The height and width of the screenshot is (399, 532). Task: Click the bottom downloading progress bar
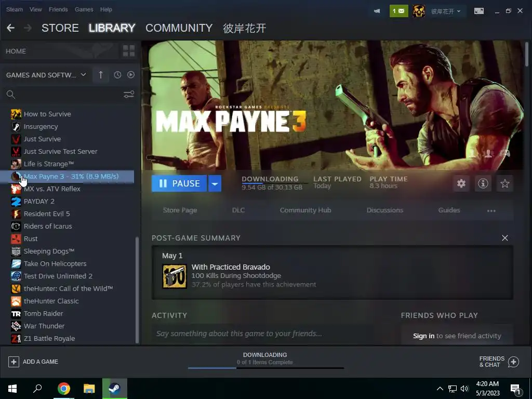[x=265, y=368]
